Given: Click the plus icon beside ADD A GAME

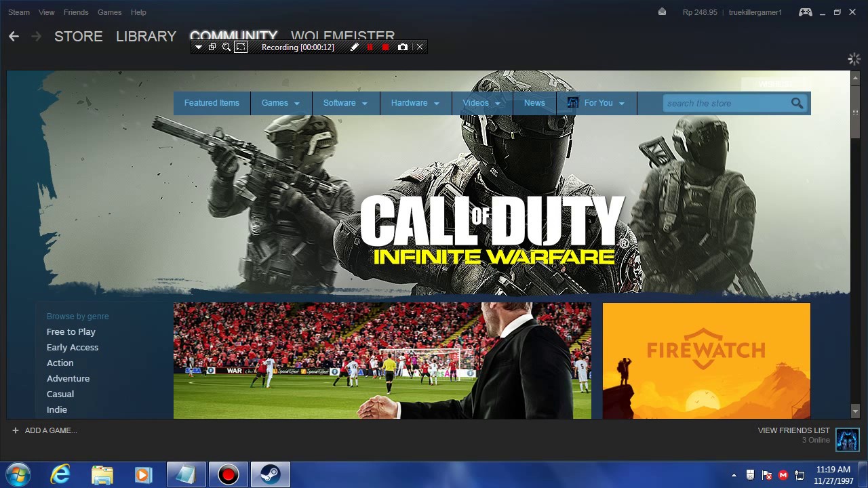Looking at the screenshot, I should pos(16,430).
